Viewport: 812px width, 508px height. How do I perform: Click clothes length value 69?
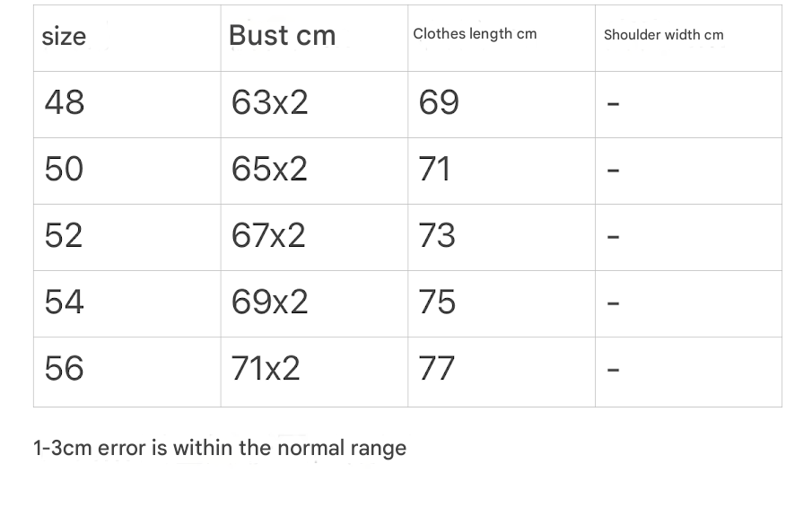[x=439, y=102]
